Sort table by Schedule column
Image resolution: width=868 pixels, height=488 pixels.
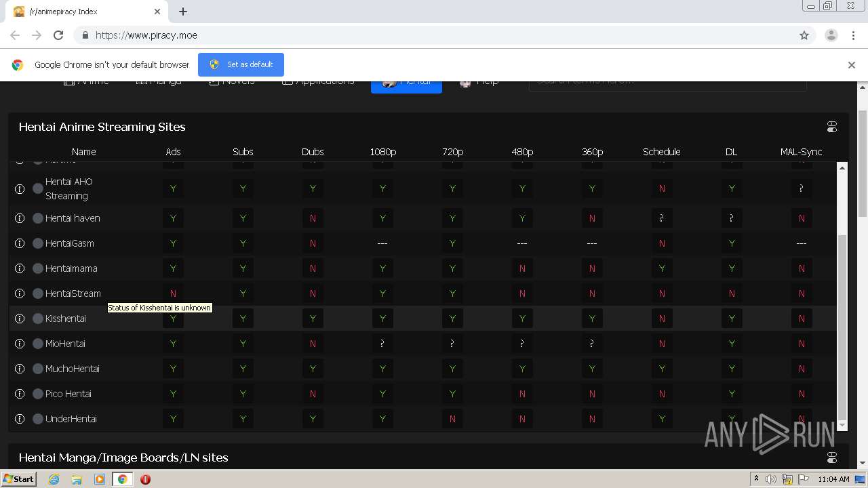(x=662, y=152)
